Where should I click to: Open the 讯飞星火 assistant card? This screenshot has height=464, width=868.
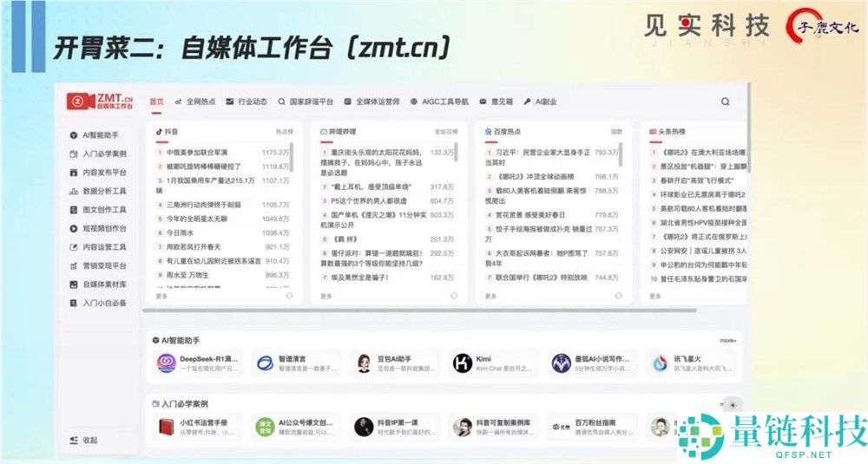click(691, 363)
